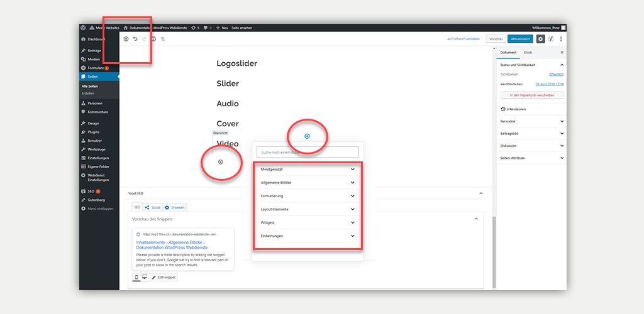Screen dimensions: 644x314
Task: Open Seiten in the admin sidebar
Action: [93, 77]
